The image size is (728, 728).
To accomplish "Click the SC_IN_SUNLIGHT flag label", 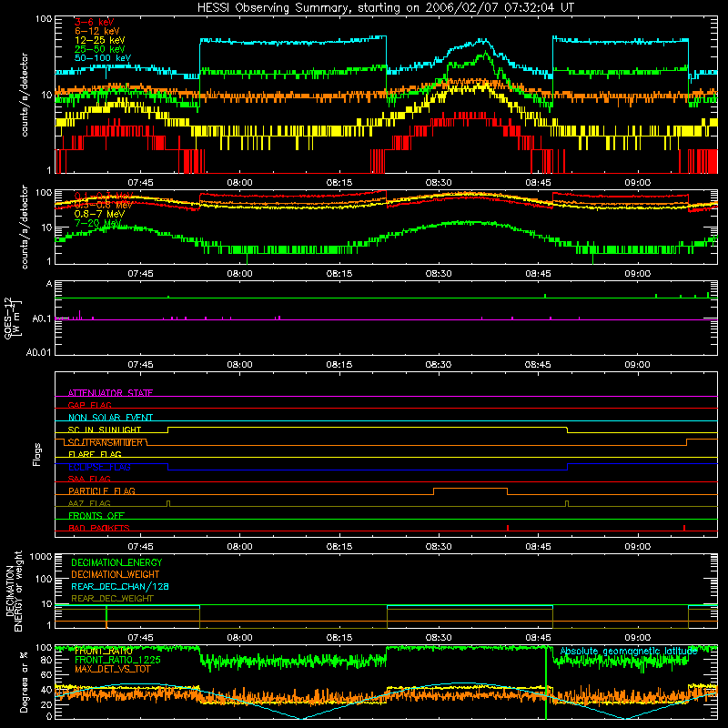I will click(105, 430).
